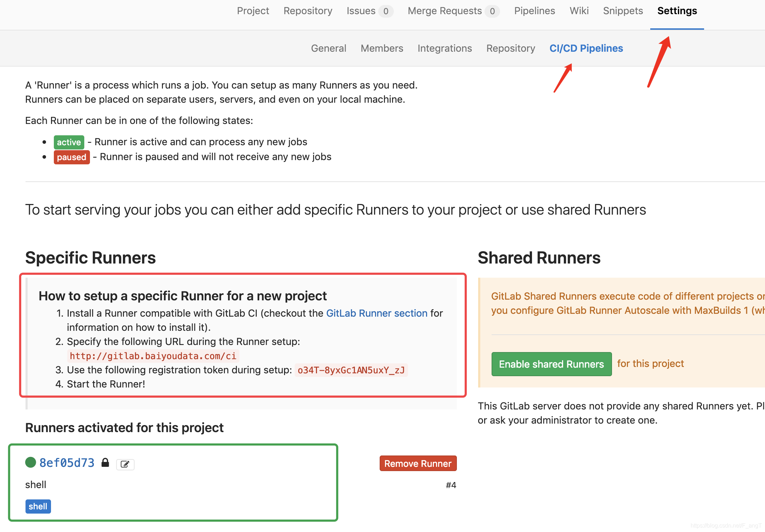Select the Settings tab

677,11
